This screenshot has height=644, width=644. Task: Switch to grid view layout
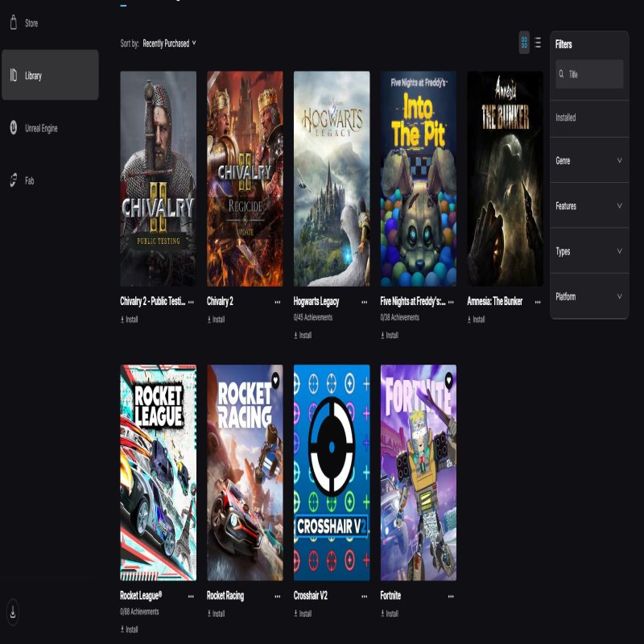pyautogui.click(x=524, y=43)
